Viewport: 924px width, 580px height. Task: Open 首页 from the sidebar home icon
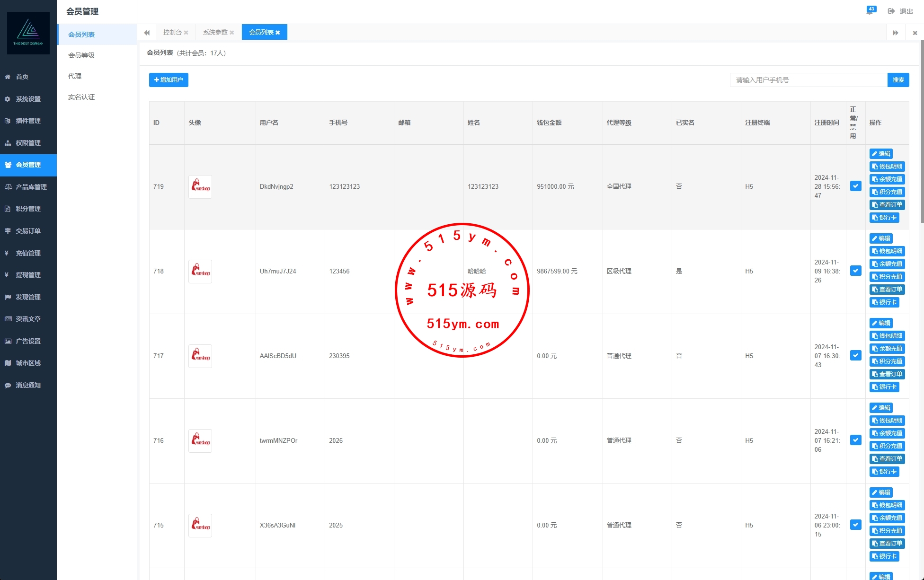click(22, 77)
